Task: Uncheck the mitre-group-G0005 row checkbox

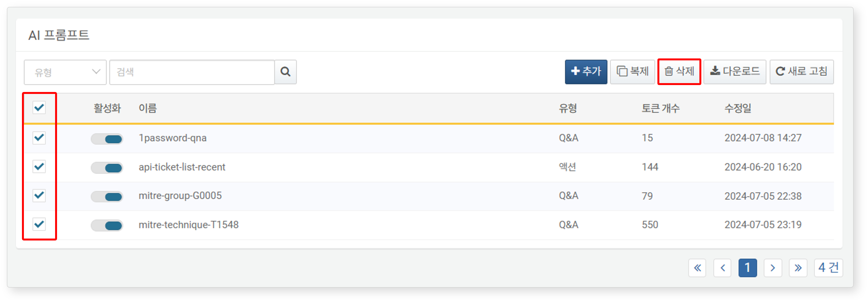Action: pos(39,195)
